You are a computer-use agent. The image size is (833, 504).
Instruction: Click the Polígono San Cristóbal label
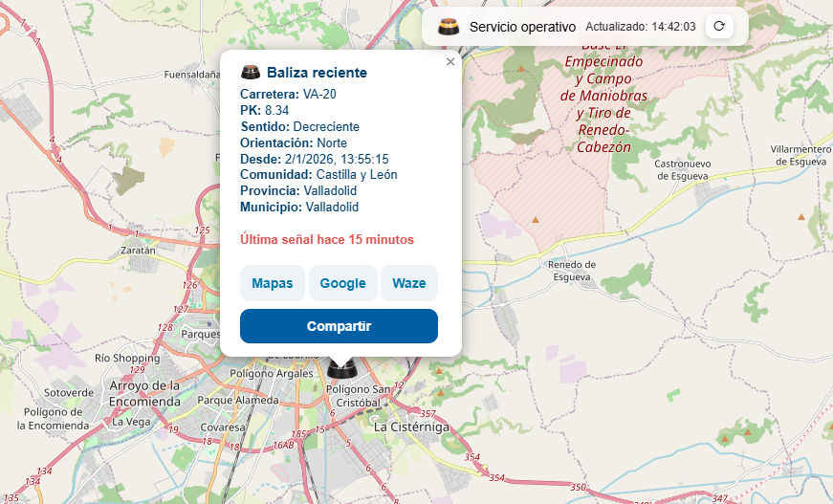click(358, 396)
